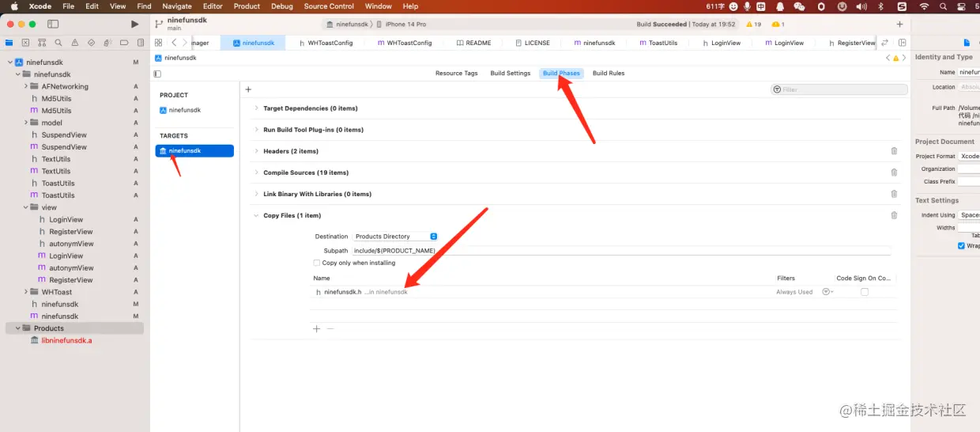Switch to the Build Settings tab

coord(511,74)
